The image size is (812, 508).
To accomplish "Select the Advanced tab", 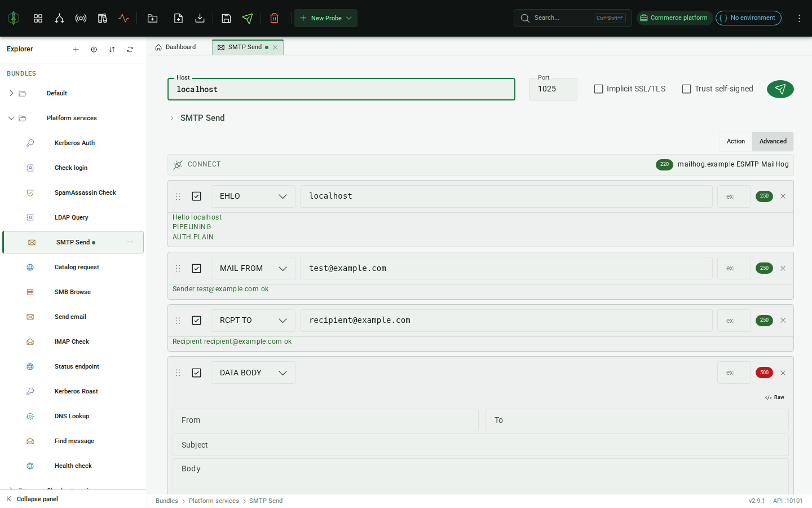I will (x=773, y=142).
